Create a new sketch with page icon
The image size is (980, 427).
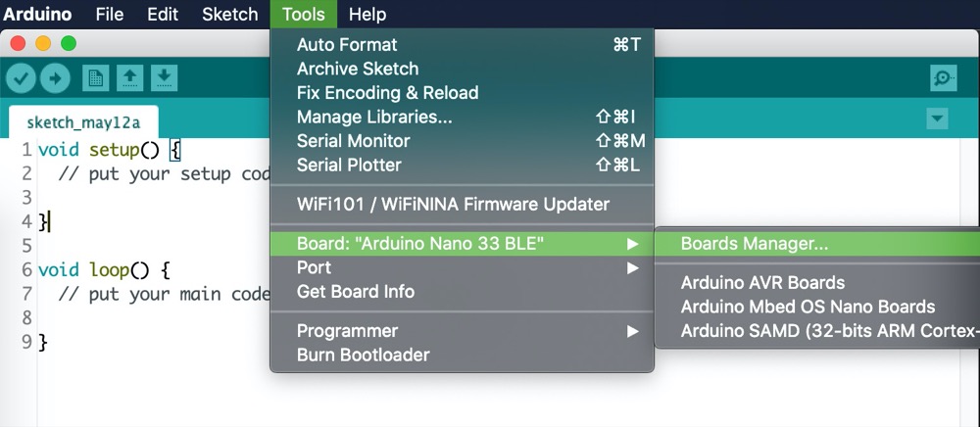click(x=96, y=78)
